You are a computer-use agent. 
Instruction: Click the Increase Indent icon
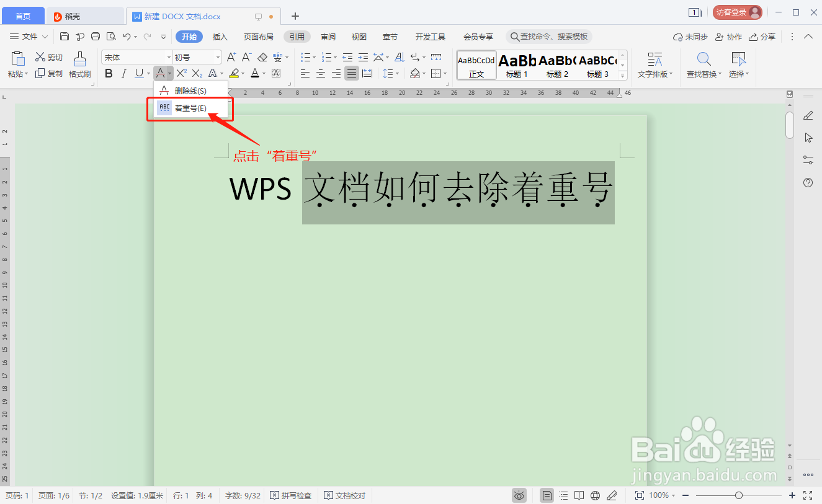point(363,57)
